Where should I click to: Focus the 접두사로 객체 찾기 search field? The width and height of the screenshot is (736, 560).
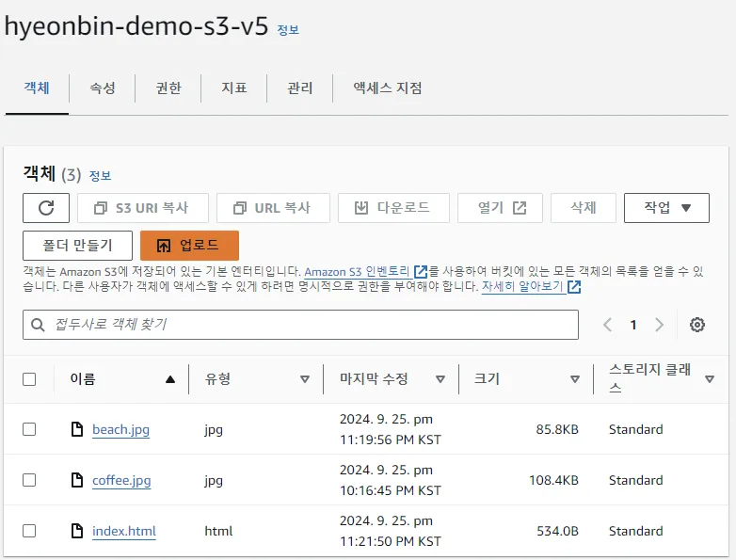300,325
